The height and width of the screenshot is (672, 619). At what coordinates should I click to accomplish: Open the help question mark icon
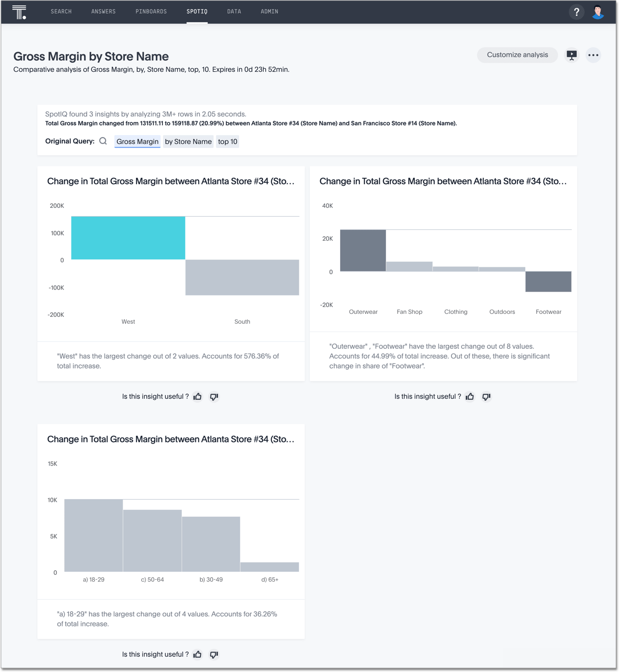coord(576,12)
